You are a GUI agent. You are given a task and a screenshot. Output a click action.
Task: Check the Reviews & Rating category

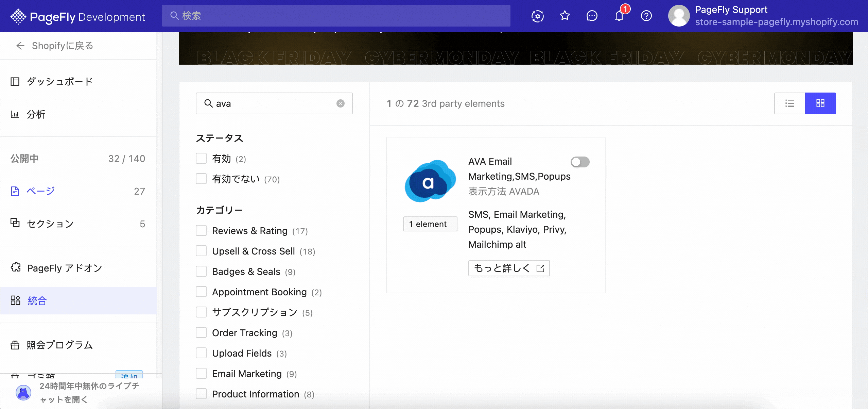point(201,230)
